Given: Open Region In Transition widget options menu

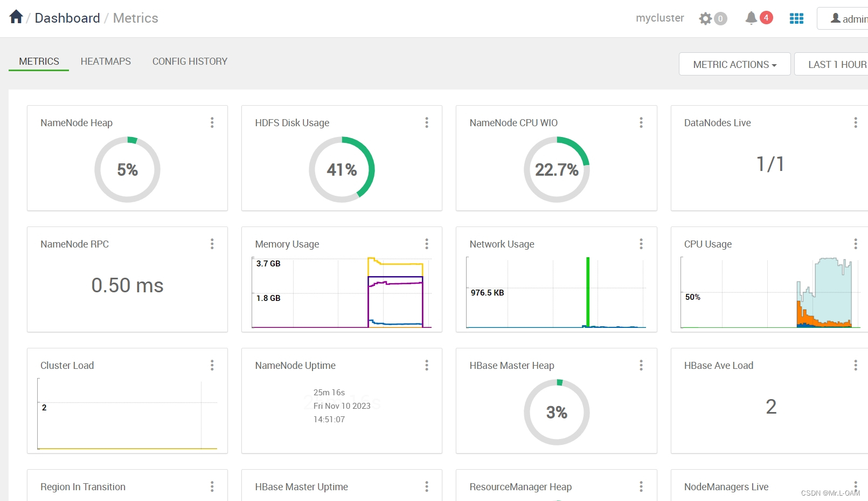Looking at the screenshot, I should (212, 486).
